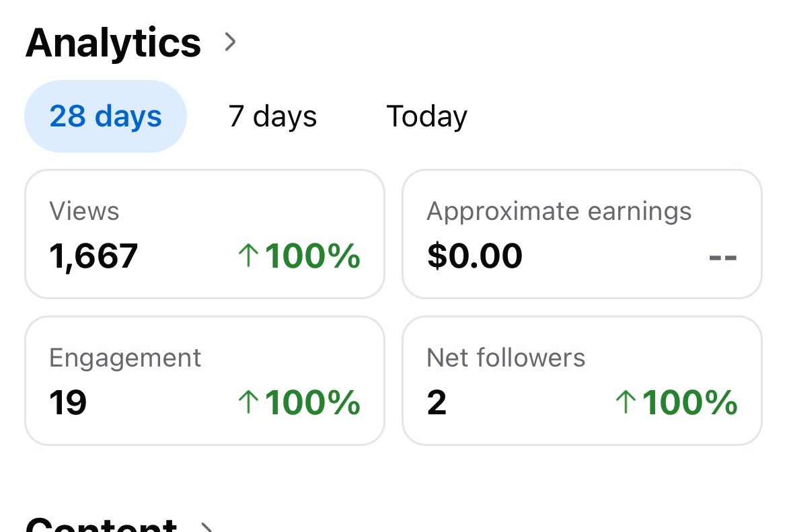Click the double dash earnings change indicator

[722, 258]
